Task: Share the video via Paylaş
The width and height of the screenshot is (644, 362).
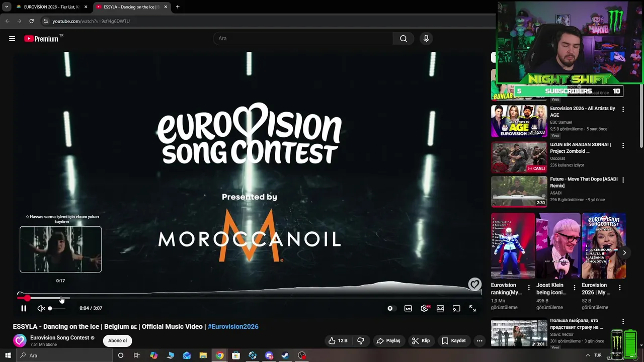Action: tap(388, 341)
